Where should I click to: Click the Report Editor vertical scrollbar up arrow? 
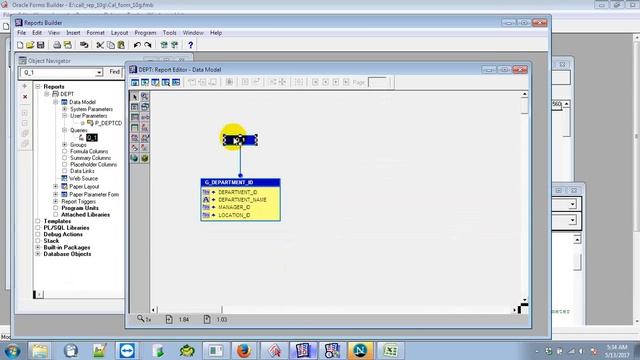pyautogui.click(x=524, y=94)
